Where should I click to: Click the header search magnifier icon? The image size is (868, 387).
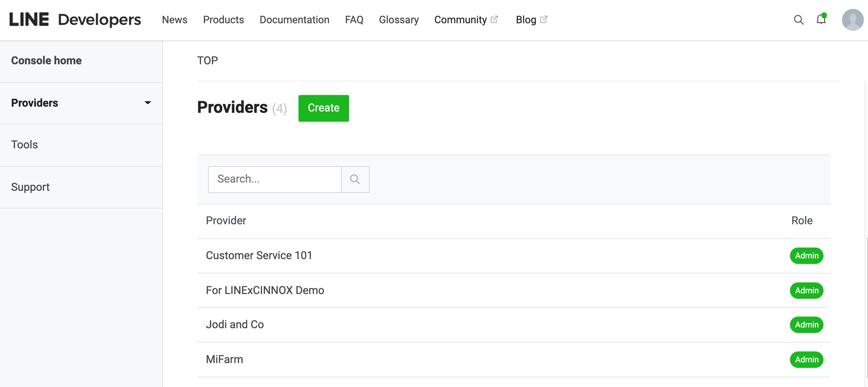click(x=799, y=20)
